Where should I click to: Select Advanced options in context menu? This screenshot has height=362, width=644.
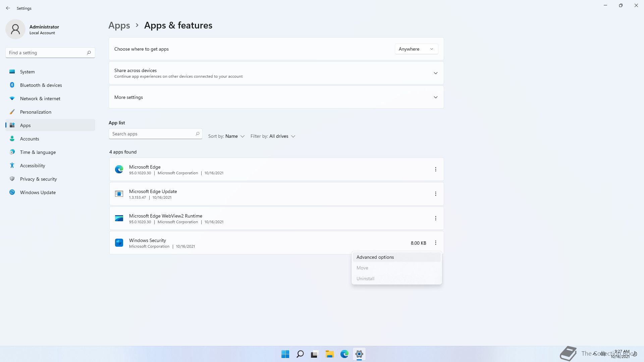[396, 257]
